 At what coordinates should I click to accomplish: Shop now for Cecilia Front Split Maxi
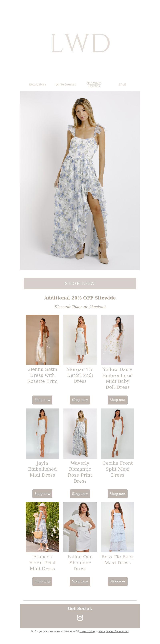point(118,494)
